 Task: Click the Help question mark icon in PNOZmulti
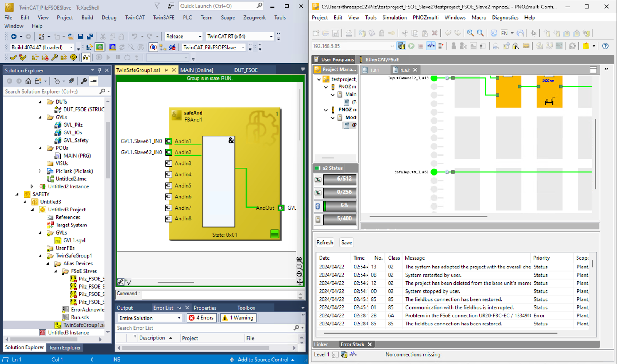point(605,46)
